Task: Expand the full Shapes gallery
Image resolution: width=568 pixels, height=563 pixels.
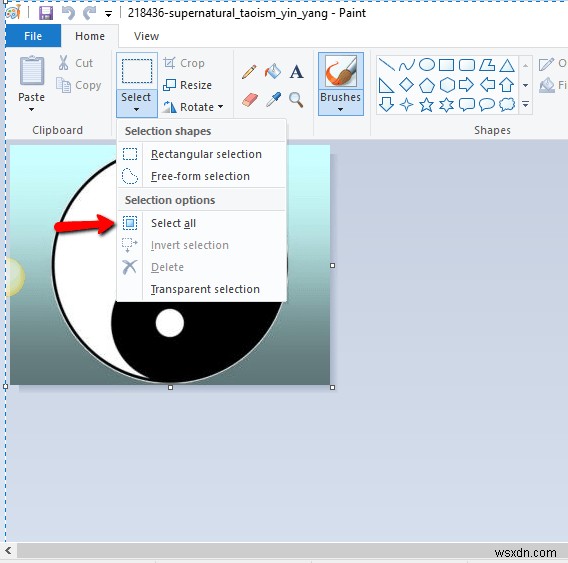Action: pyautogui.click(x=526, y=104)
